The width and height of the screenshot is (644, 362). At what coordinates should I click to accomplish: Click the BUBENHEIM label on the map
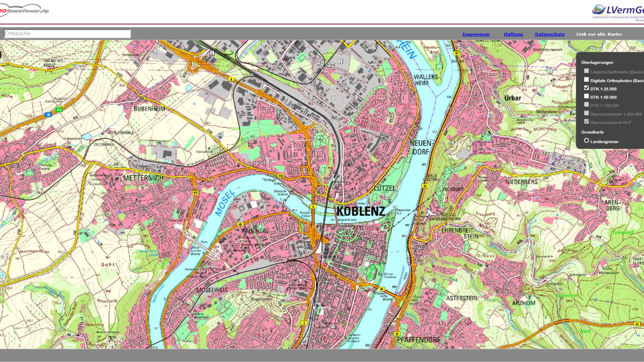[x=149, y=108]
